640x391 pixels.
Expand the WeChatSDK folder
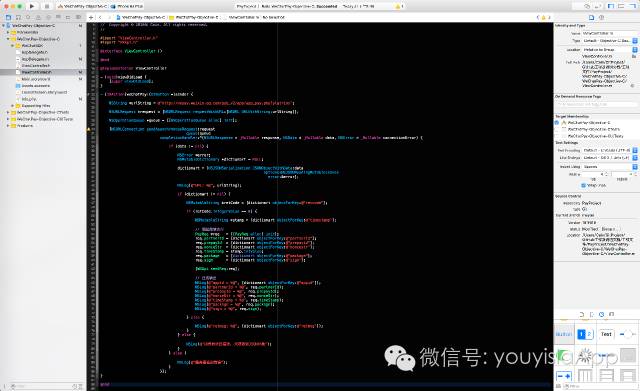click(13, 45)
